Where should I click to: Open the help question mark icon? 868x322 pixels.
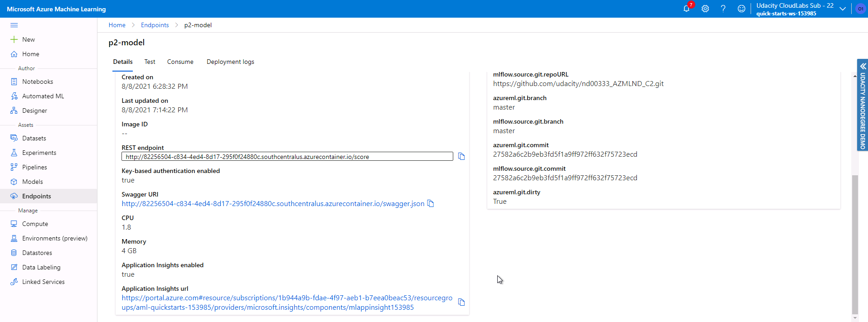[x=723, y=9]
